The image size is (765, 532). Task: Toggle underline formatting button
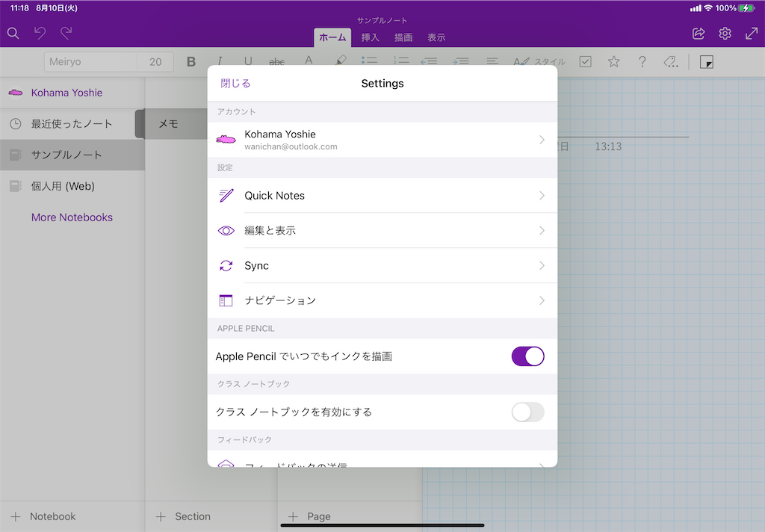click(248, 61)
